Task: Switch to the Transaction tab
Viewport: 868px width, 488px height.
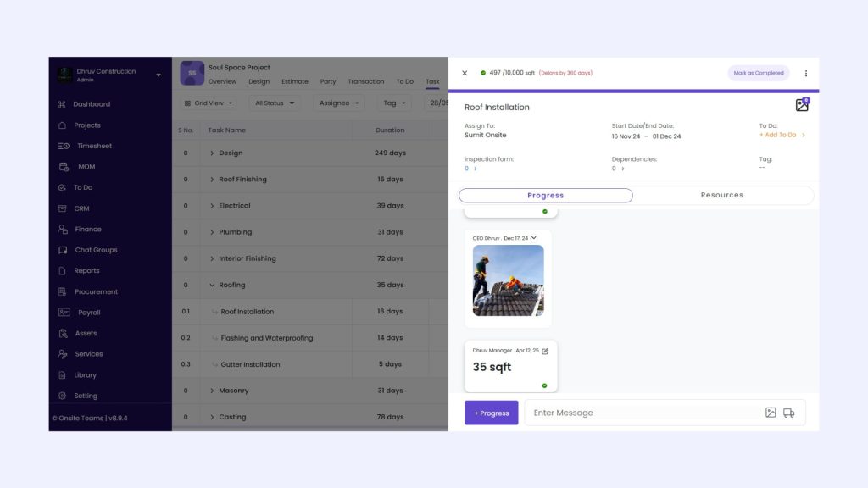Action: pyautogui.click(x=366, y=82)
